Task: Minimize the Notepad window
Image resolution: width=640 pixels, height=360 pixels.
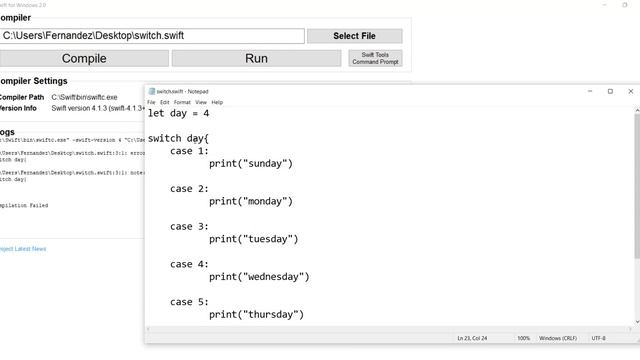Action: coord(590,91)
